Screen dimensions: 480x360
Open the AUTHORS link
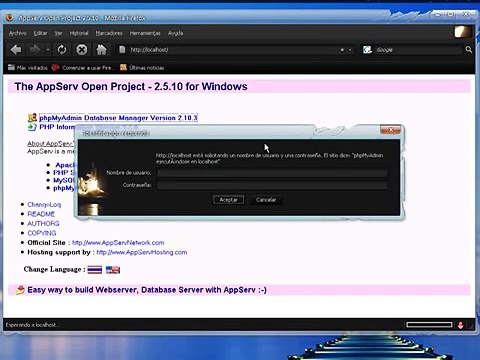tap(43, 223)
